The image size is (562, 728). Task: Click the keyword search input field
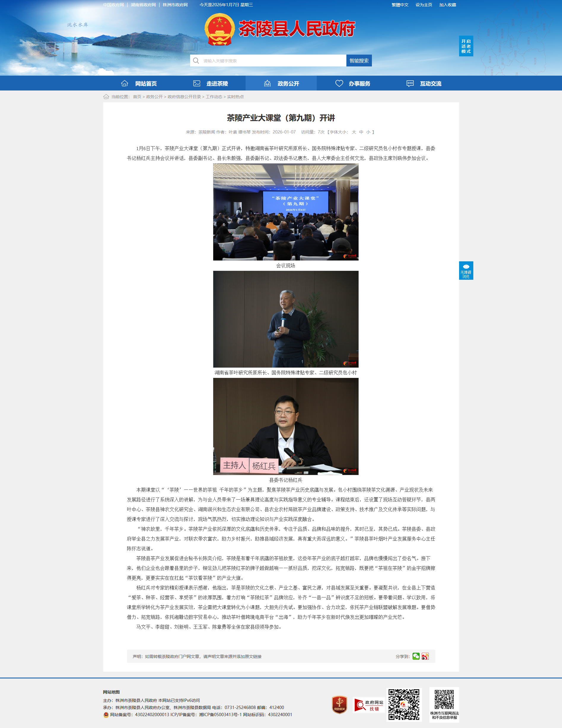[x=273, y=61]
